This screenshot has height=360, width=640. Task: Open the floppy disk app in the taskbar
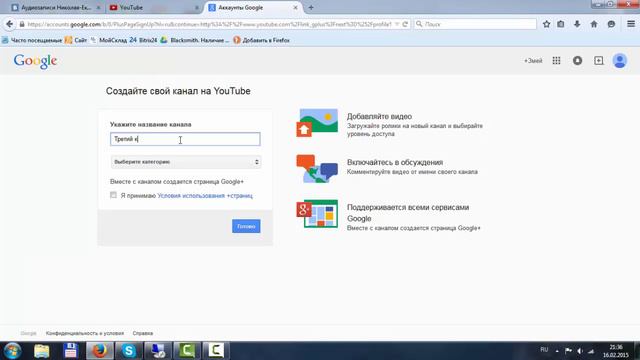71,351
